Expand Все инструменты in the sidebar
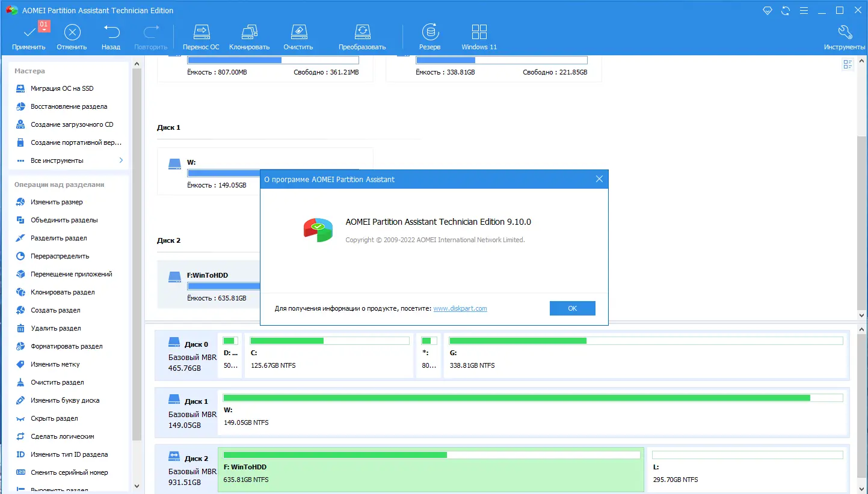Viewport: 868px width, 494px height. 68,160
